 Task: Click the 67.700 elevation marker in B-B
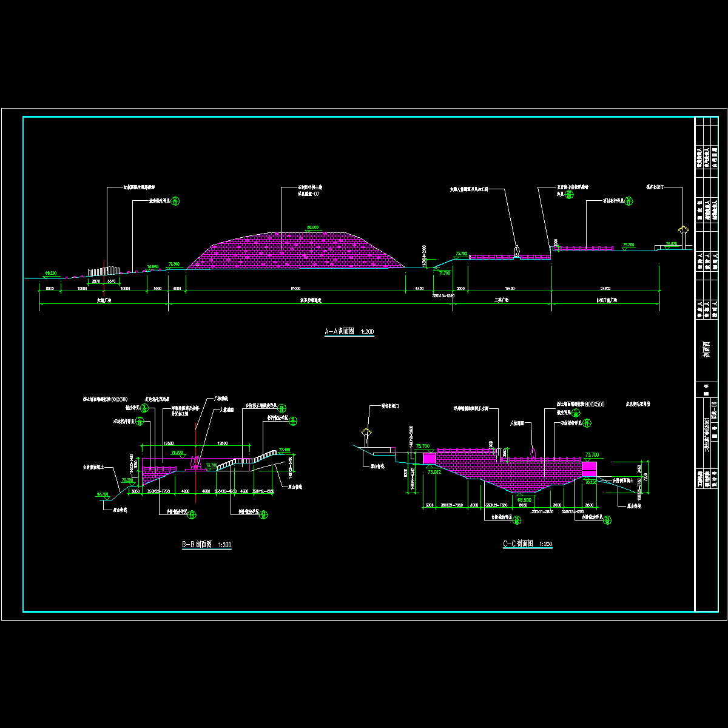click(x=103, y=494)
